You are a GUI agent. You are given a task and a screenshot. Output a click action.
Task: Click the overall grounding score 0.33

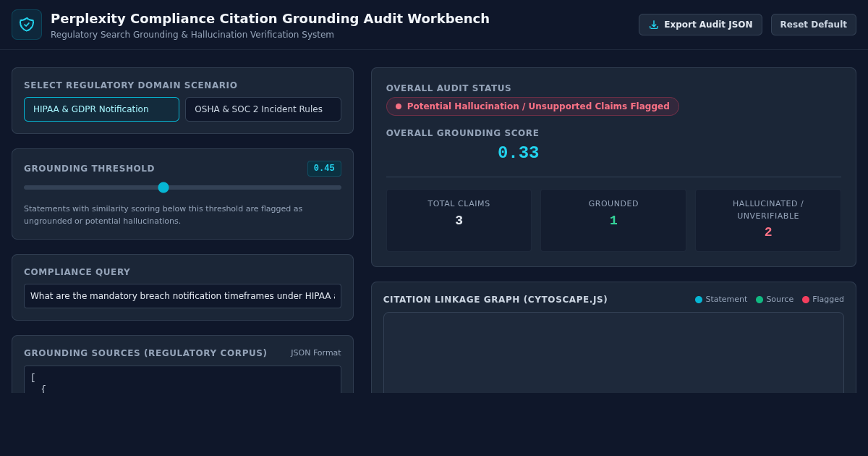coord(518,153)
